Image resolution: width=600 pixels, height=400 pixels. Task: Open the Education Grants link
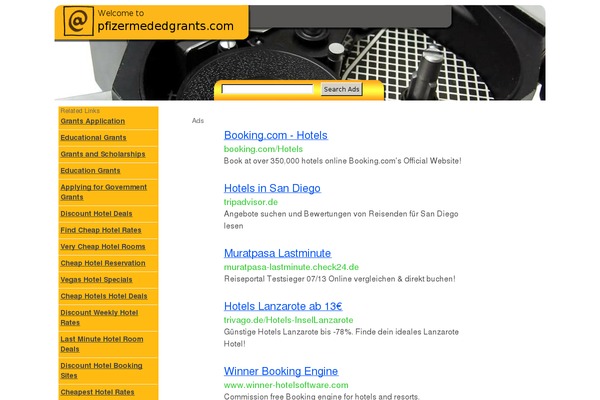(90, 170)
